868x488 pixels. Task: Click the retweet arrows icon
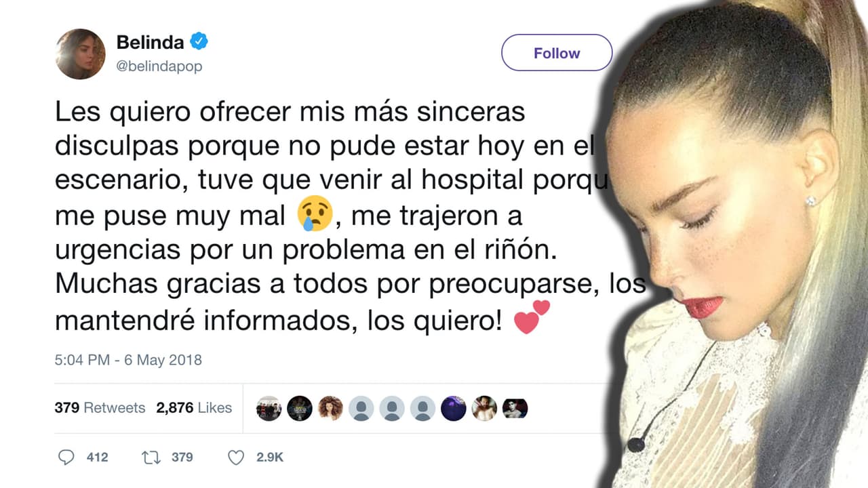150,457
